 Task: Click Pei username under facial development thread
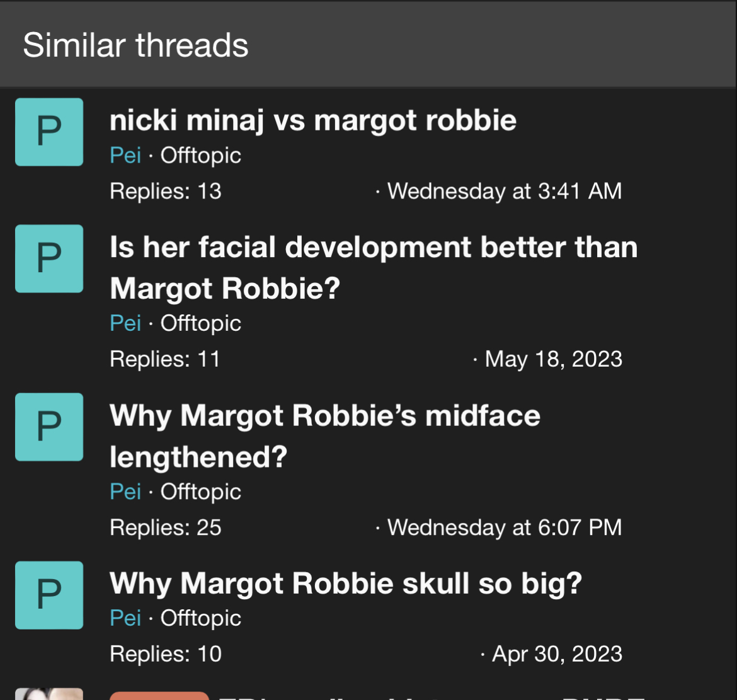click(x=125, y=323)
